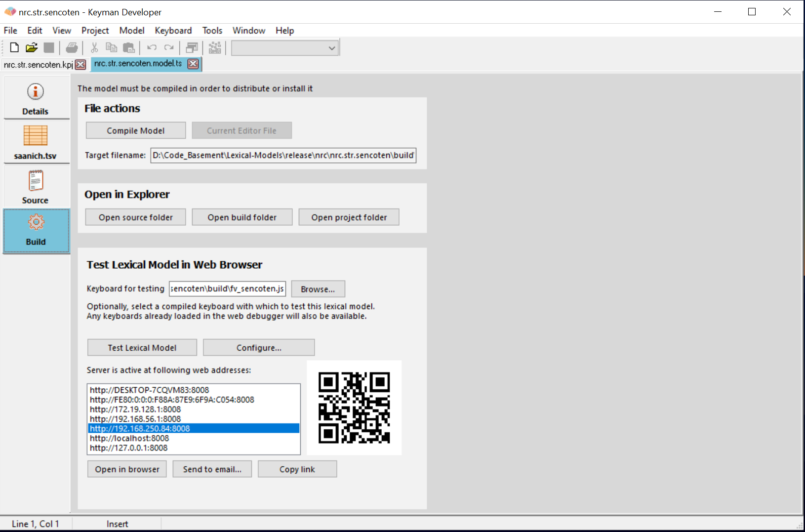Click the Paste clipboard icon
The width and height of the screenshot is (805, 532).
[129, 47]
